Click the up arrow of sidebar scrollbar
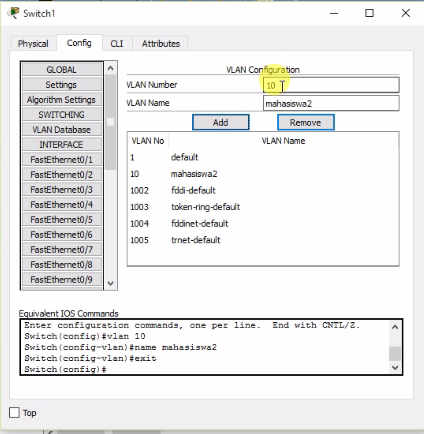Image resolution: width=424 pixels, height=434 pixels. coord(111,68)
